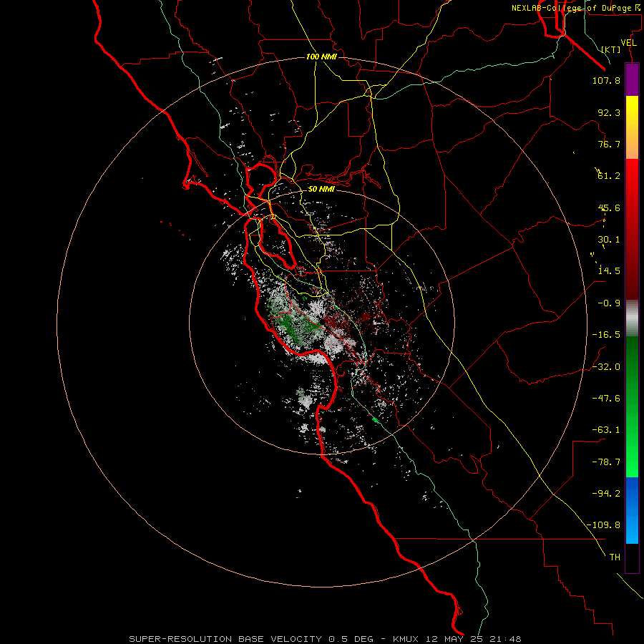Screen dimensions: 644x644
Task: Select the -0.9 velocity scale value
Action: point(609,303)
